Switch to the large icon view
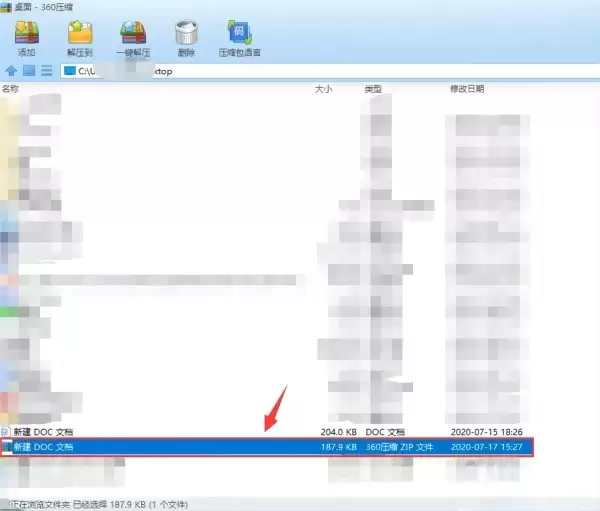The image size is (600, 511). [29, 71]
